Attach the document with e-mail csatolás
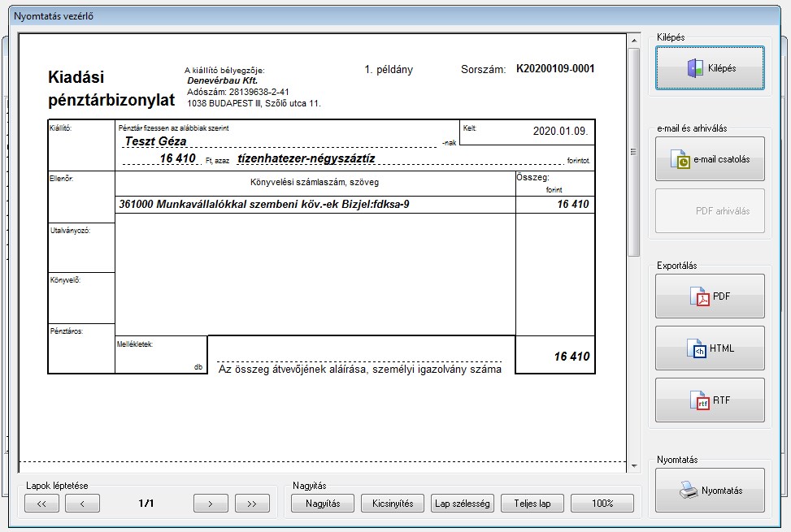791x532 pixels. tap(710, 159)
